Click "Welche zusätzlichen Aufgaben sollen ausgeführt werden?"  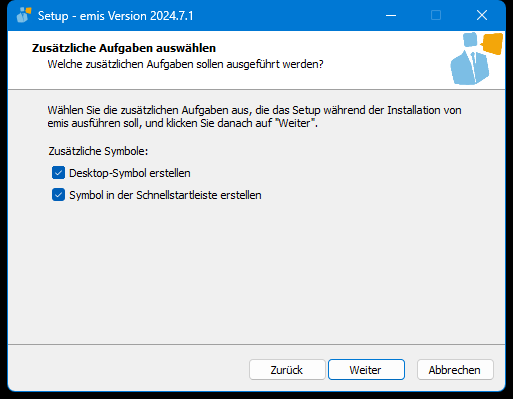[185, 64]
